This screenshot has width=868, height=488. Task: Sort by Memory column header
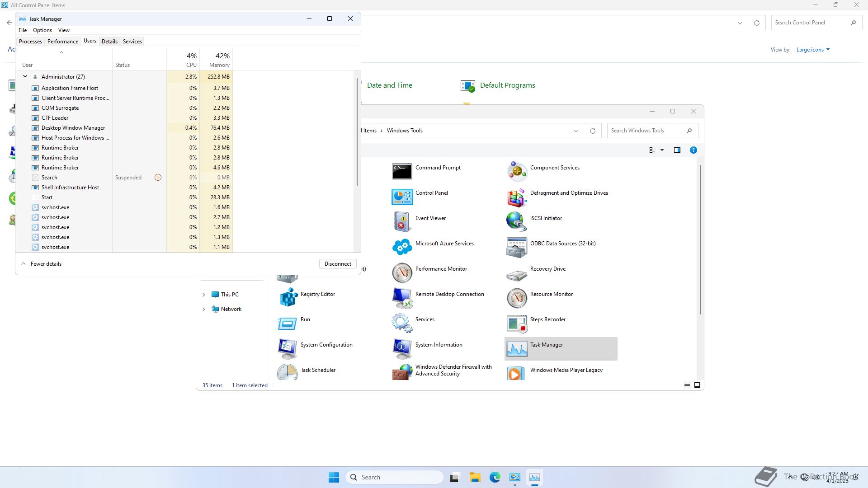(216, 59)
